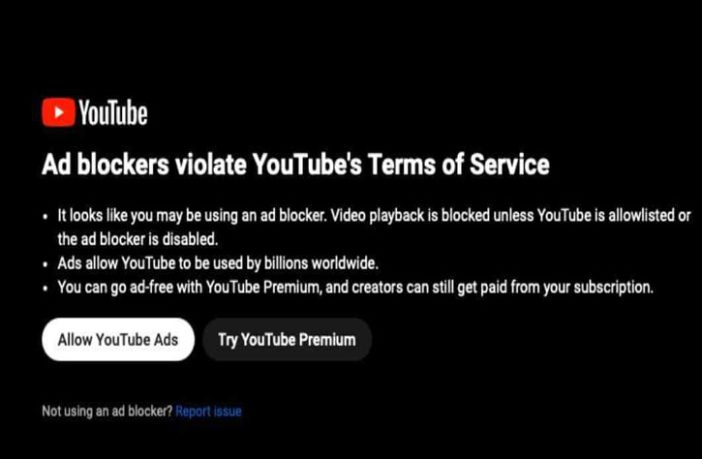
Task: Select the YouTube wordmark beside the logo
Action: [113, 112]
